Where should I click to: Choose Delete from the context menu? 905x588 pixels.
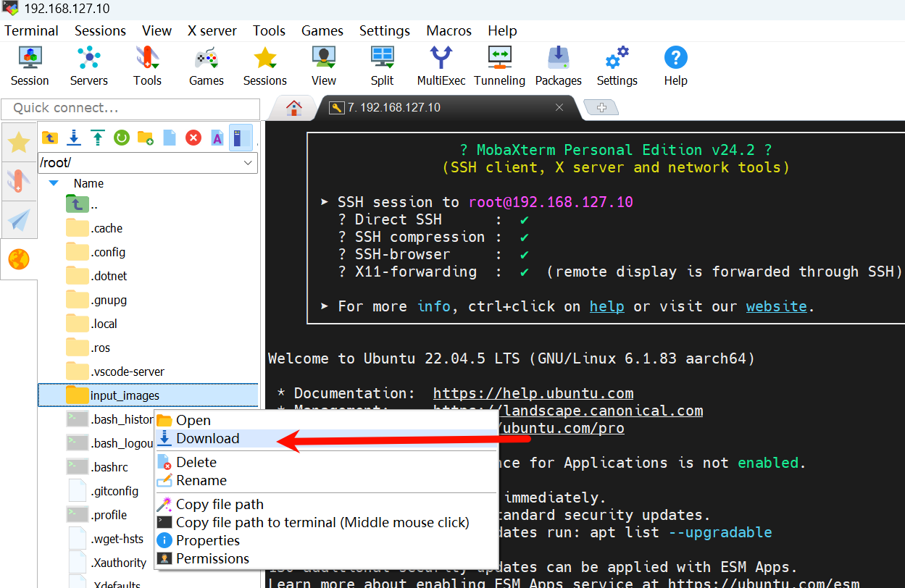click(x=326, y=462)
